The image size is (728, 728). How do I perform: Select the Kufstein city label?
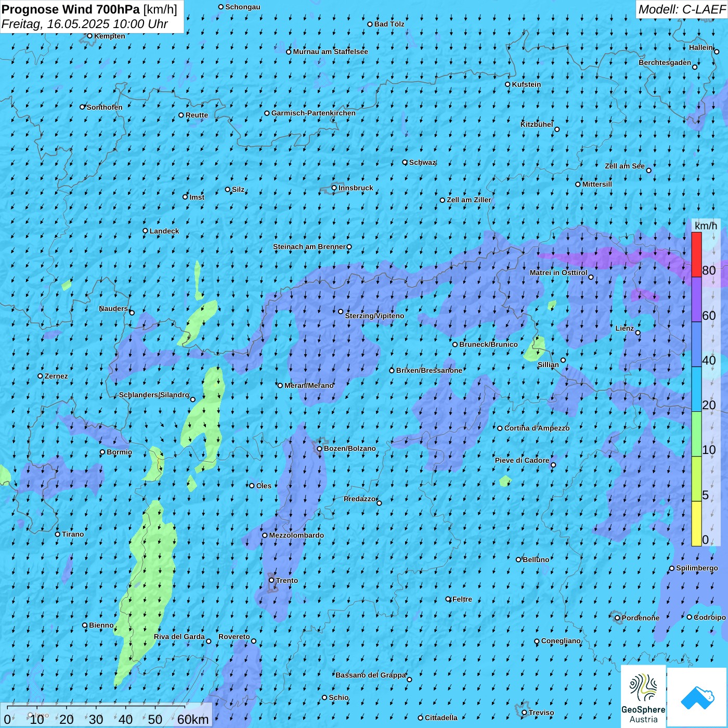pyautogui.click(x=526, y=84)
